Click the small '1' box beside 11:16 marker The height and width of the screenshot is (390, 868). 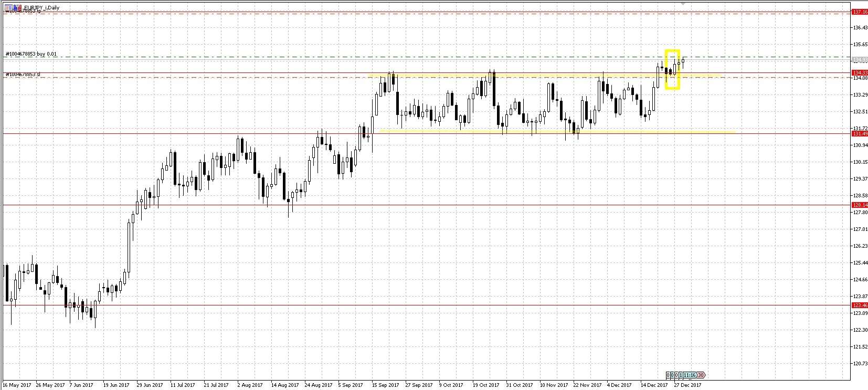[681, 375]
